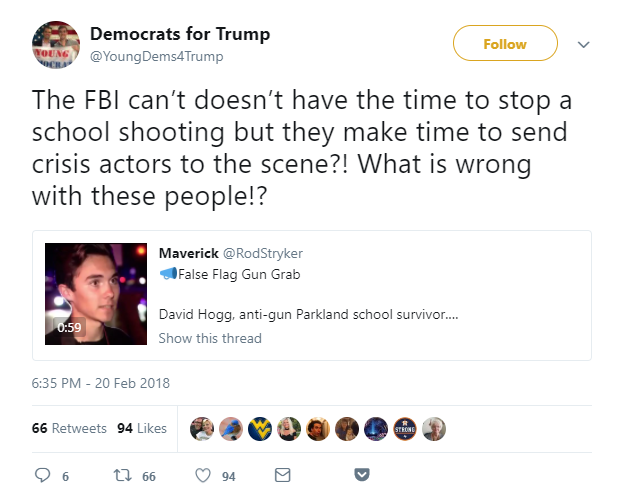The height and width of the screenshot is (501, 623).
Task: Click the Houston Strong liker avatar
Action: point(404,428)
